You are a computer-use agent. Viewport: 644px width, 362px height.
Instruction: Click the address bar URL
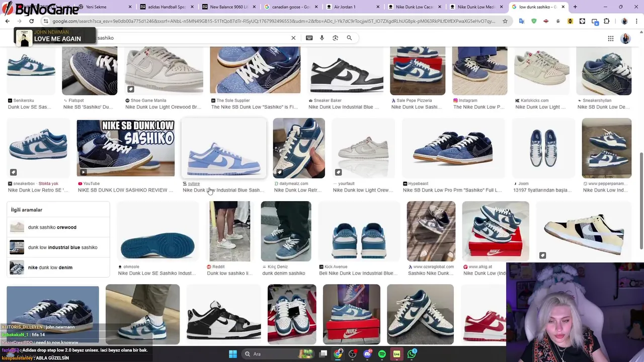[274, 21]
